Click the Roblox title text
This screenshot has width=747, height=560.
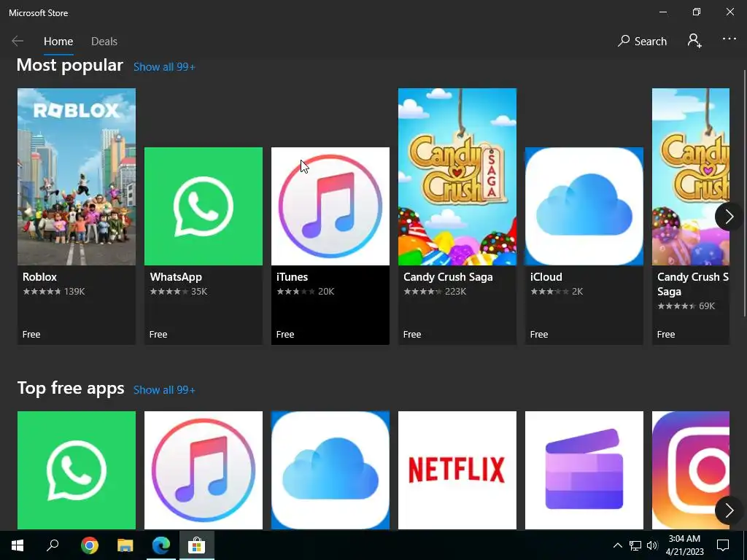[39, 277]
